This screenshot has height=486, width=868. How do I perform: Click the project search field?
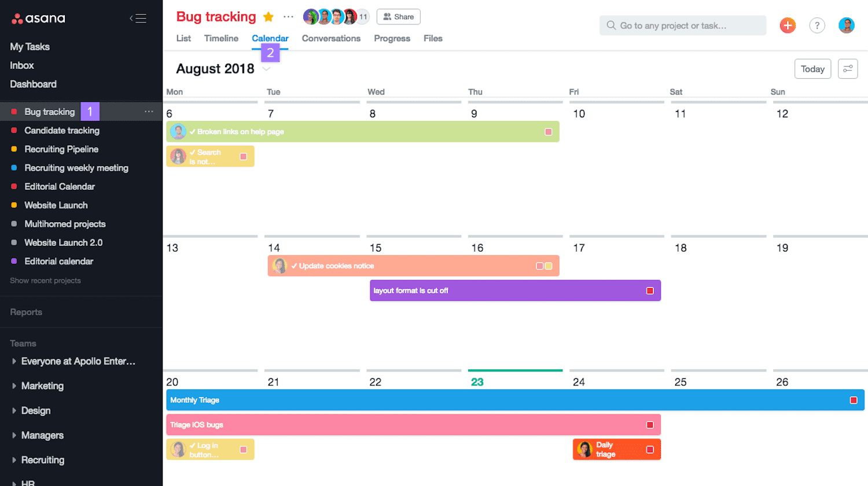coord(683,25)
